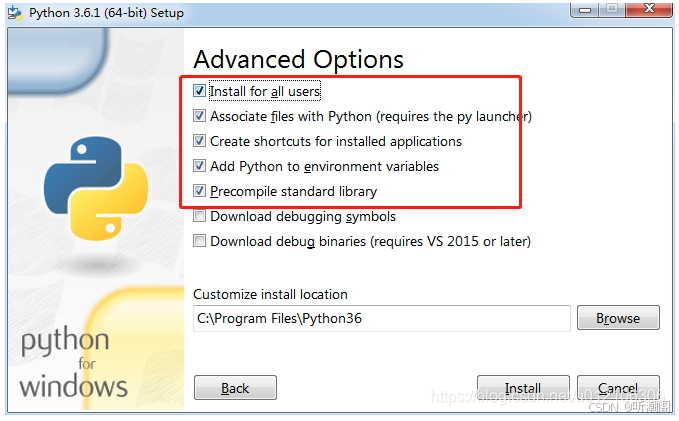Click the python for windows text
Image resolution: width=679 pixels, height=421 pixels.
73,363
